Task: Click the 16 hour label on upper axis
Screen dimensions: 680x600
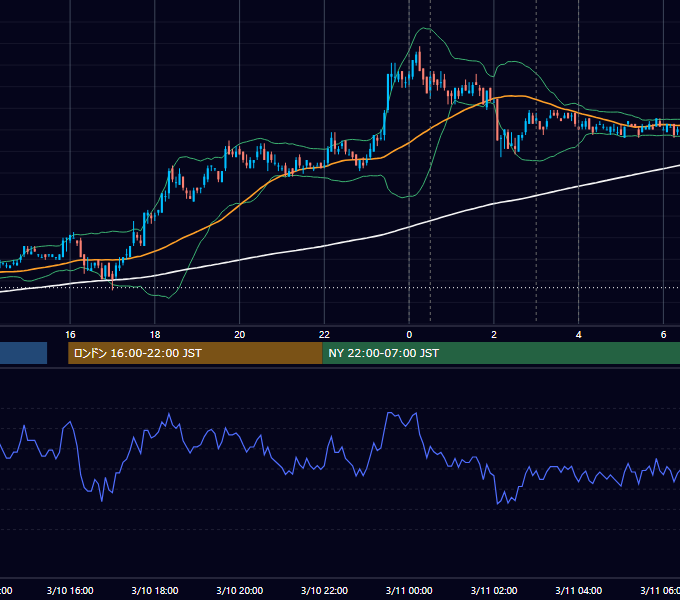Action: point(70,335)
